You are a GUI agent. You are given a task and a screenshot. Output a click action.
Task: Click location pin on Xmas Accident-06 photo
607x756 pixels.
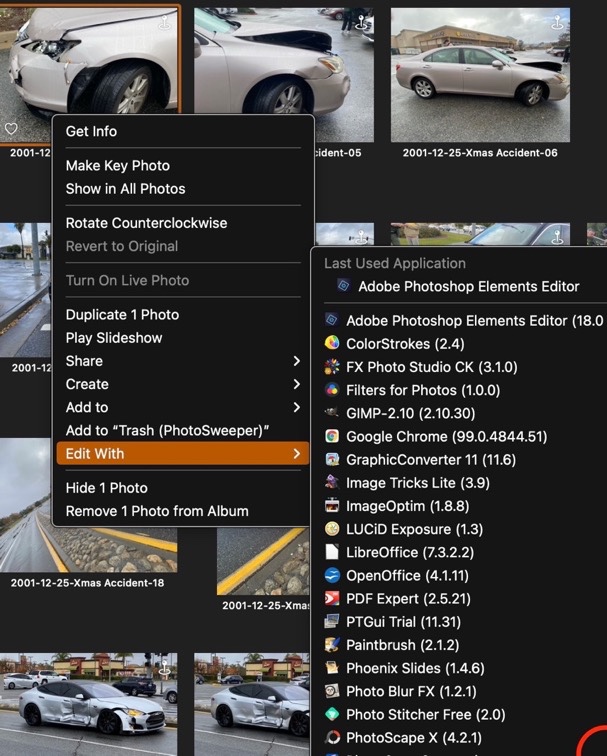(557, 22)
